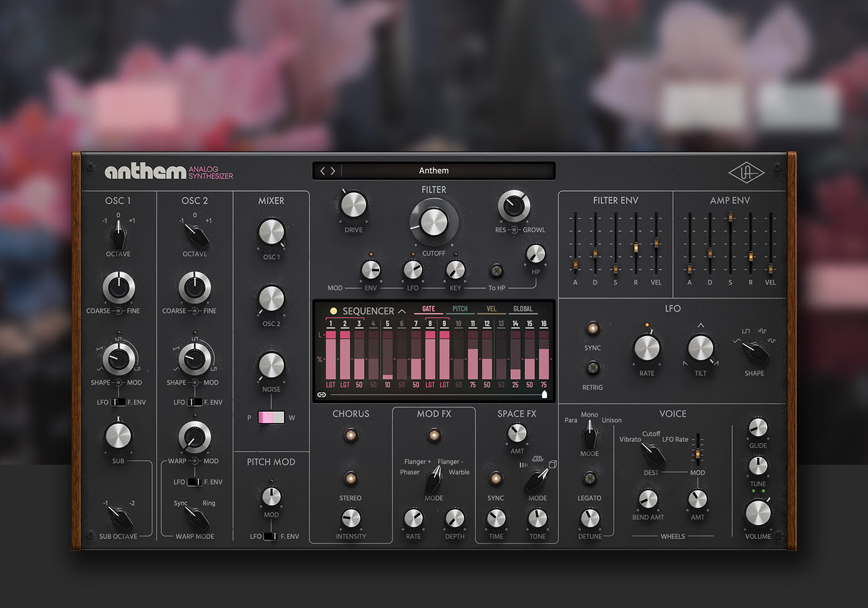Toggle the LFO Retrig button
The width and height of the screenshot is (868, 608).
(x=593, y=368)
